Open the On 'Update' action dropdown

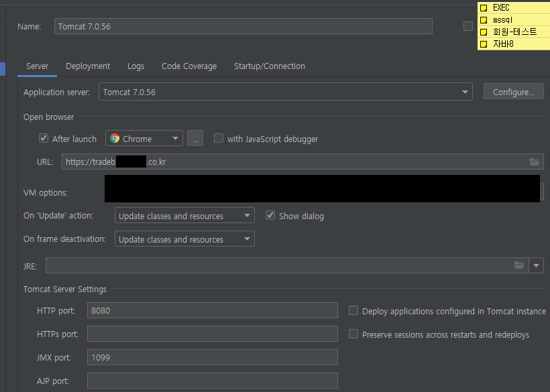(x=184, y=216)
